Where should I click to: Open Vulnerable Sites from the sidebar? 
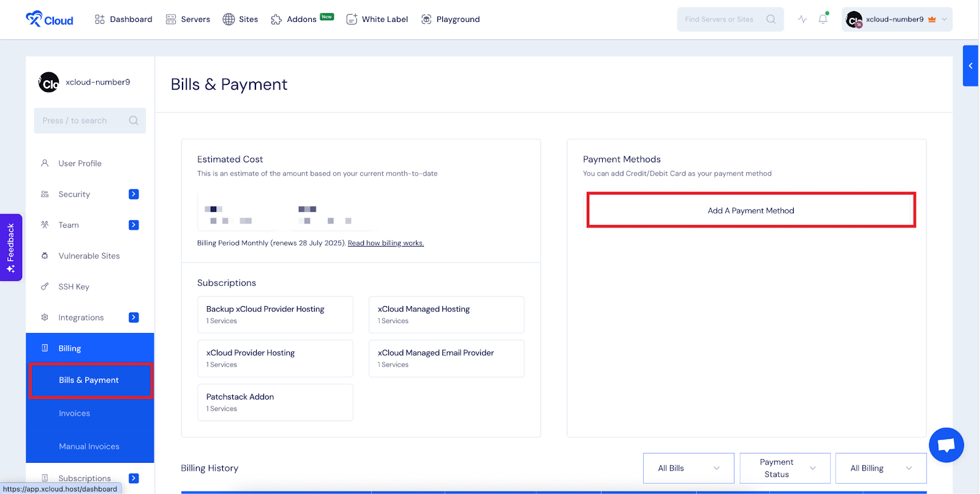[x=89, y=256]
